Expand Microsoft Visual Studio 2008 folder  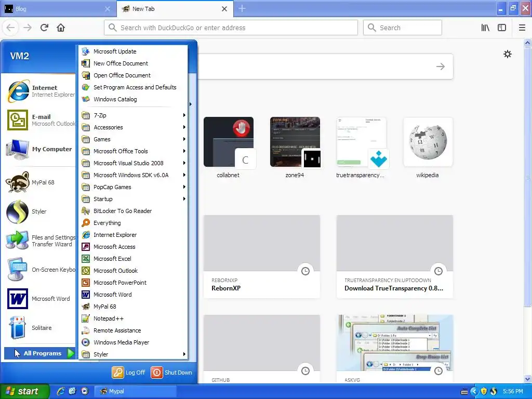[x=134, y=163]
